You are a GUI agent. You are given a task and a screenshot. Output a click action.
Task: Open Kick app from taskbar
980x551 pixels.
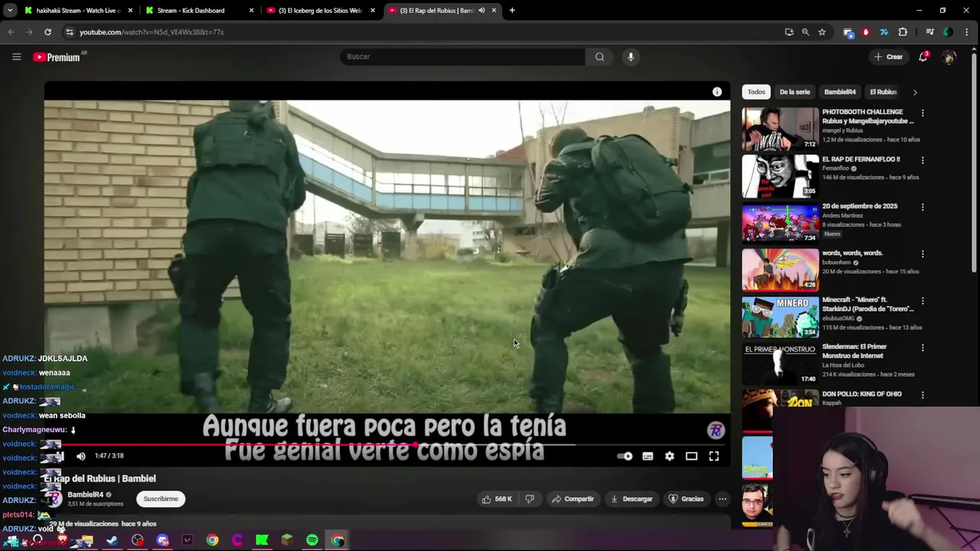[x=262, y=540]
